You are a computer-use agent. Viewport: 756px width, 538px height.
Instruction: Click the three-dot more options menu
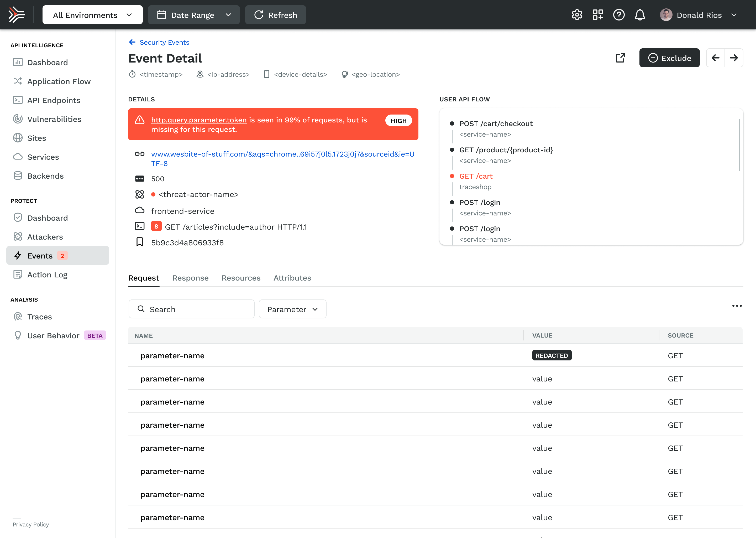[x=737, y=306]
